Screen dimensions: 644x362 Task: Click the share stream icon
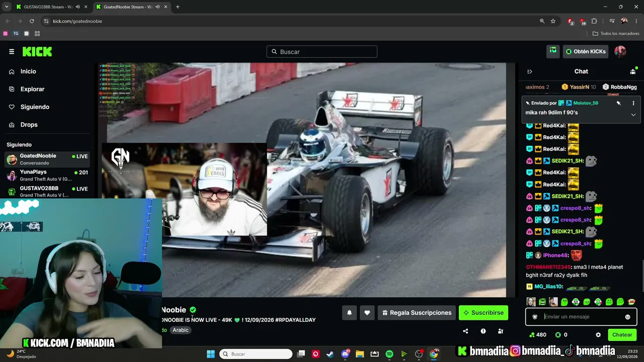tap(465, 331)
